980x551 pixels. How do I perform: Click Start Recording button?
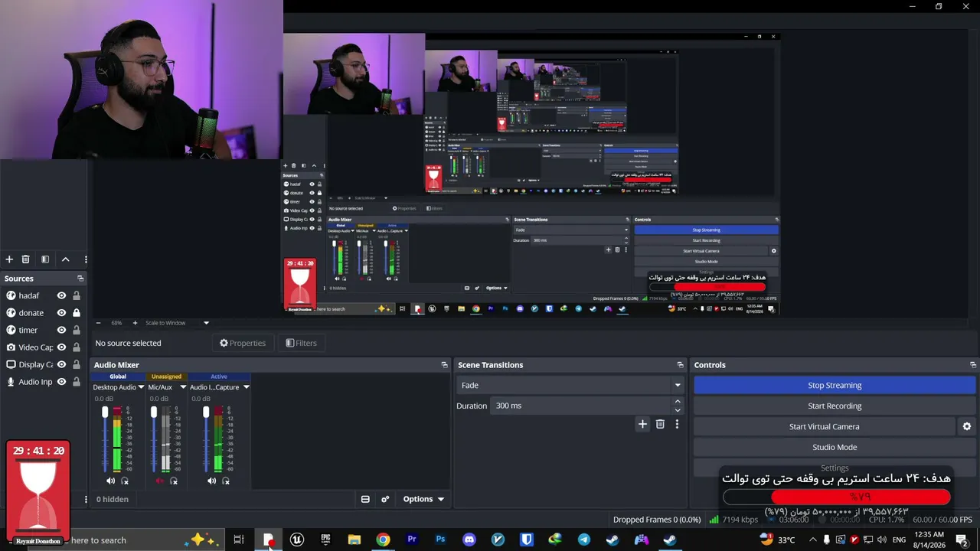pyautogui.click(x=835, y=406)
